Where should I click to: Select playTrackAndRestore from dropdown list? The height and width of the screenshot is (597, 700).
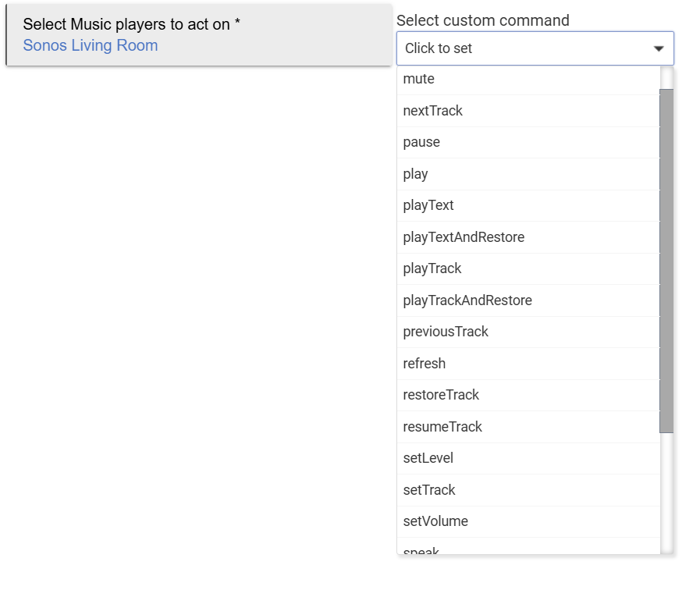tap(467, 300)
